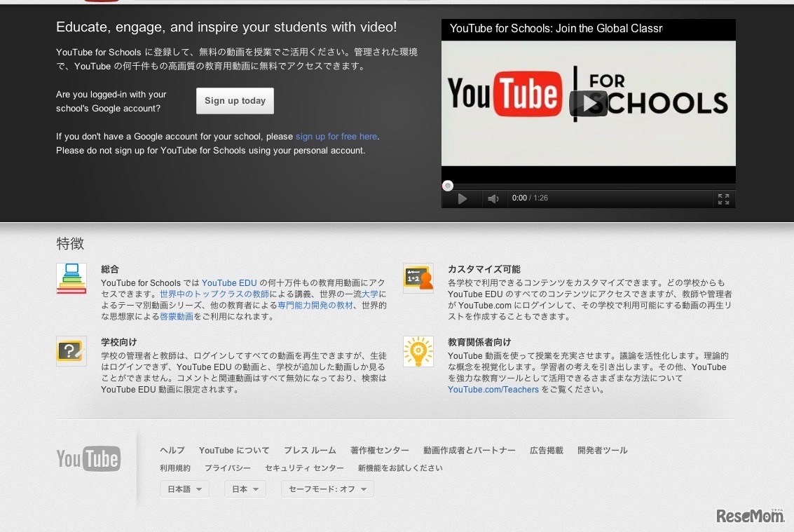The width and height of the screenshot is (794, 532).
Task: Click the video progress bar scrubber
Action: (x=448, y=186)
